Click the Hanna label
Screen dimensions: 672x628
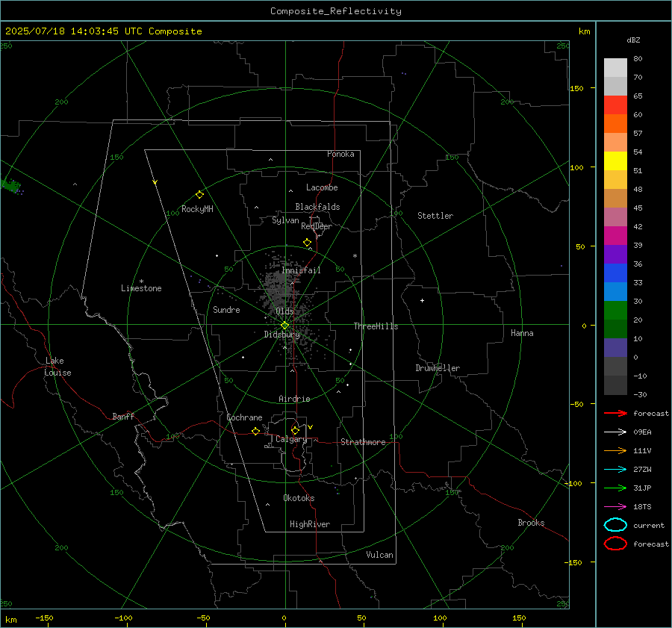(522, 333)
